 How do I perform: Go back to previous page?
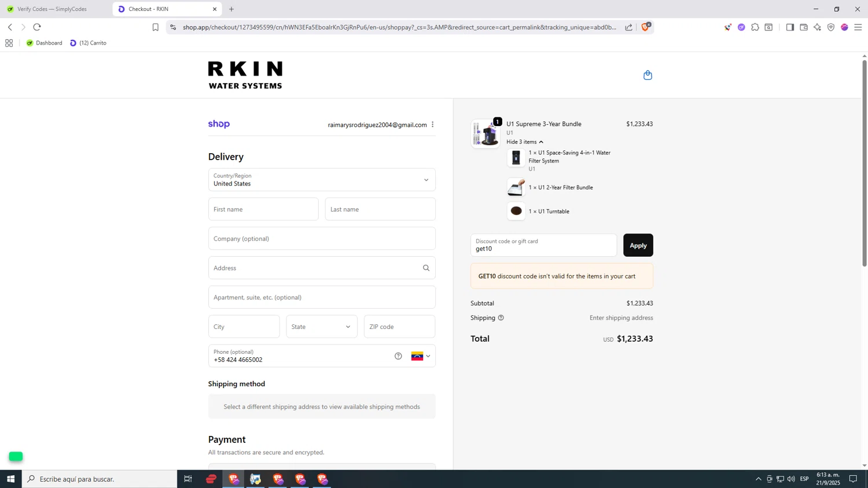point(10,27)
